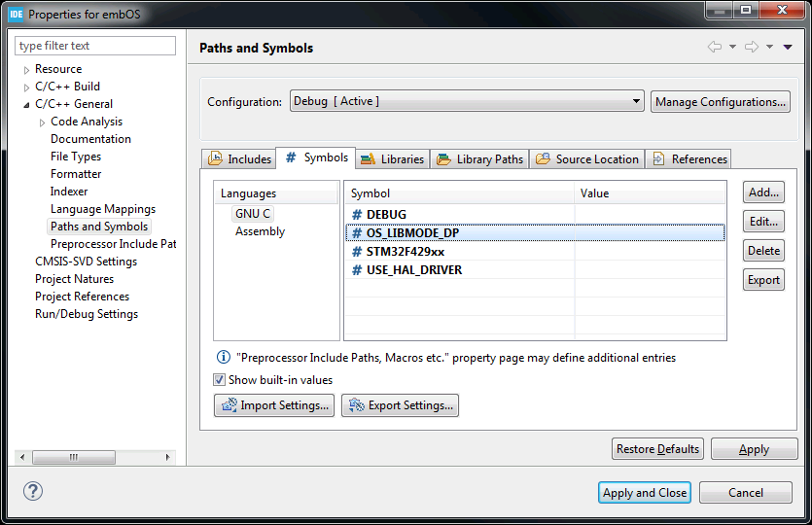This screenshot has width=812, height=525.
Task: Expand the Code Analysis node
Action: pos(42,122)
